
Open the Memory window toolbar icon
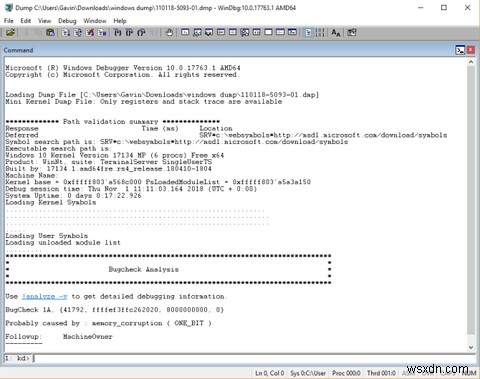pyautogui.click(x=233, y=32)
